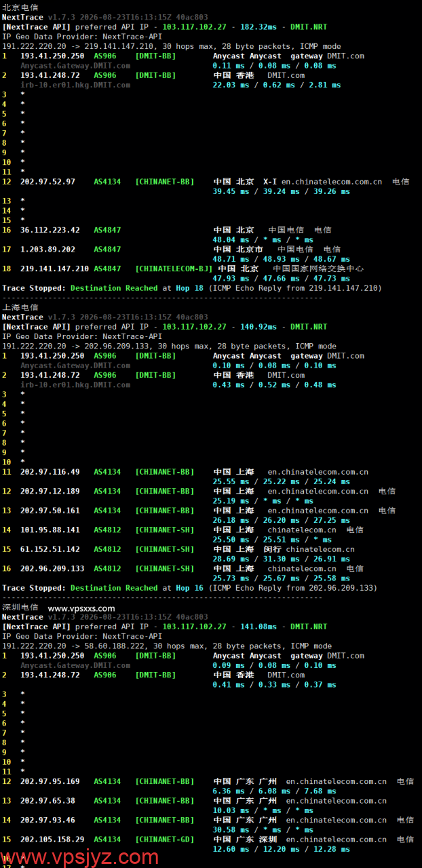Click the 深圳电信 section heading
Image resolution: width=422 pixels, height=868 pixels.
pyautogui.click(x=20, y=608)
